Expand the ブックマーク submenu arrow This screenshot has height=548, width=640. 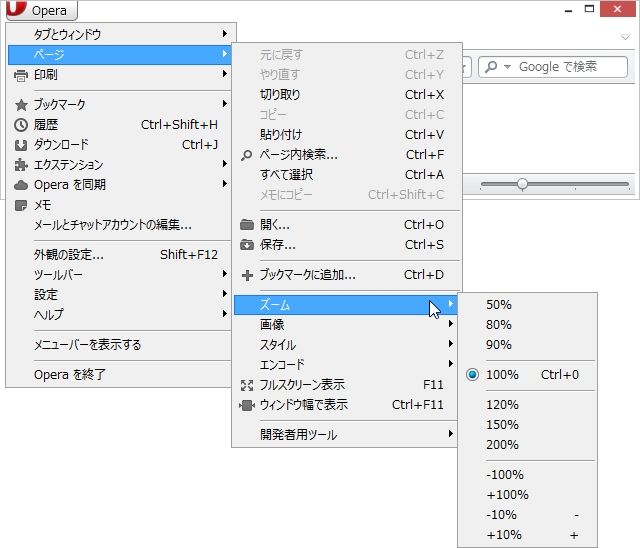(224, 104)
